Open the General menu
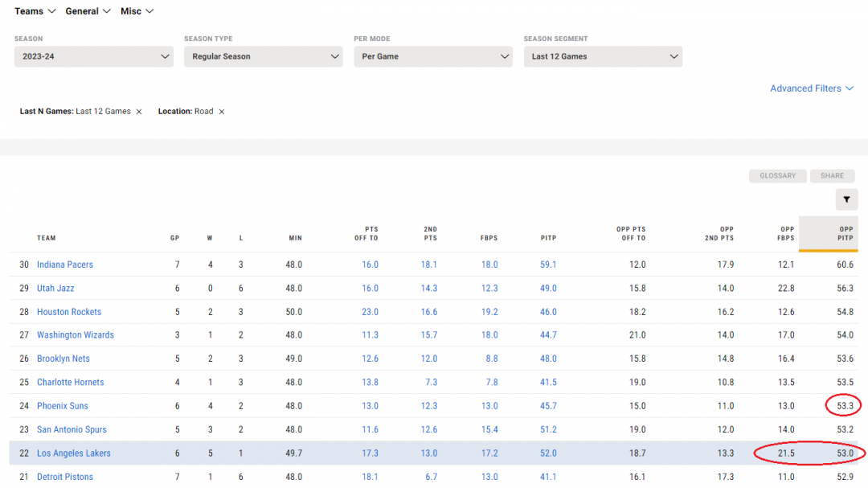868x488 pixels. (88, 11)
